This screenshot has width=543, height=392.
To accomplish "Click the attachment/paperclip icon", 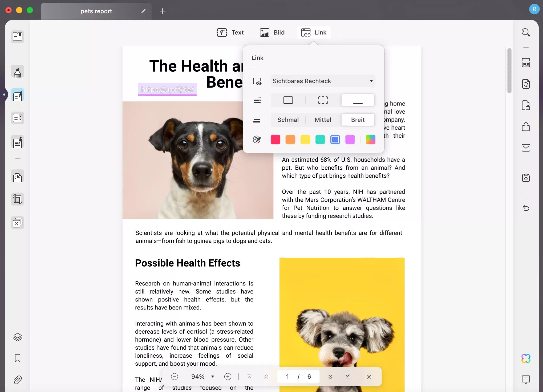I will pos(18,379).
